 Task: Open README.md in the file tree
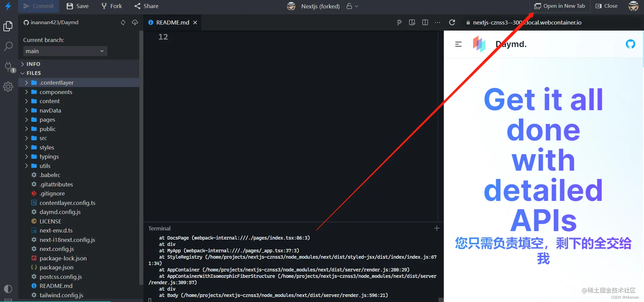pyautogui.click(x=79, y=286)
